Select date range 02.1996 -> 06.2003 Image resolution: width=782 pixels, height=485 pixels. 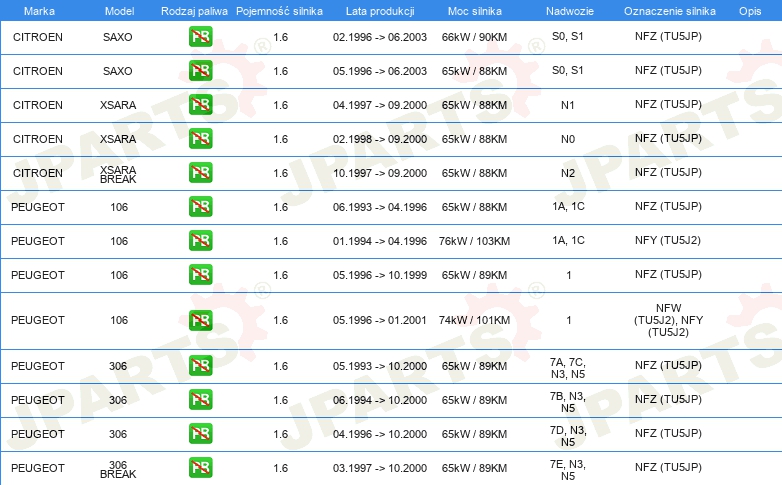[x=380, y=37]
